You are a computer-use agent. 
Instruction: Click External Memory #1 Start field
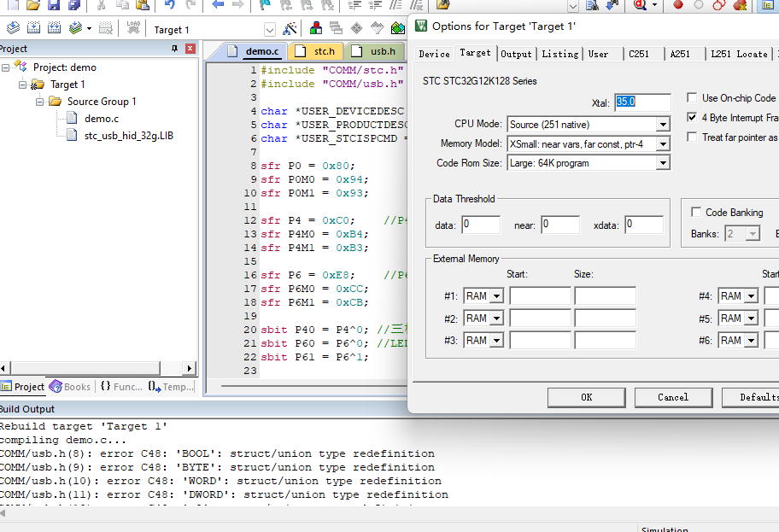(540, 296)
